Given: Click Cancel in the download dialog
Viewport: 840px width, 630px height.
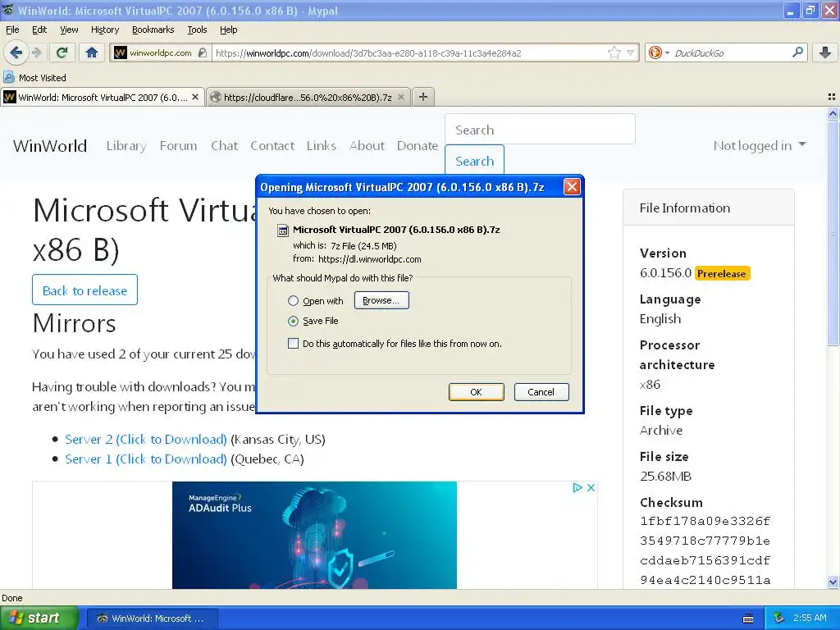Looking at the screenshot, I should [x=541, y=392].
